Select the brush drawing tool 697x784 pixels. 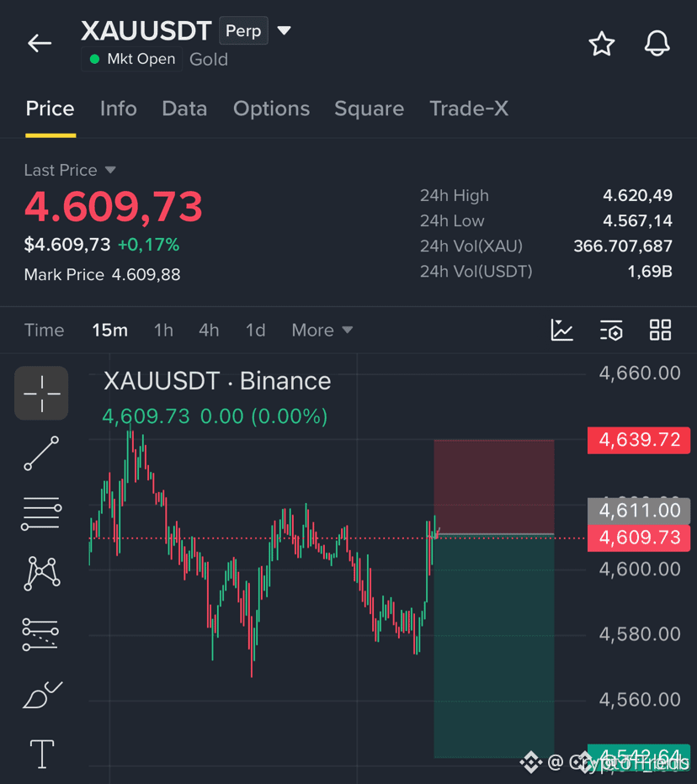[x=43, y=695]
